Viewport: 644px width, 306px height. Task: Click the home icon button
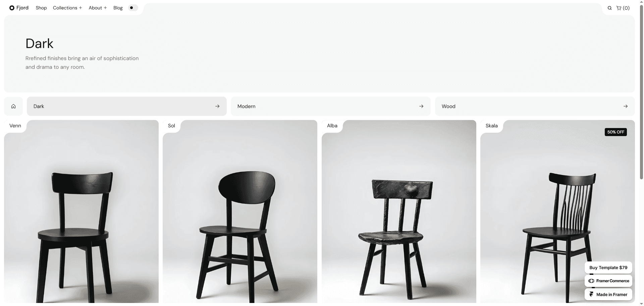[13, 106]
